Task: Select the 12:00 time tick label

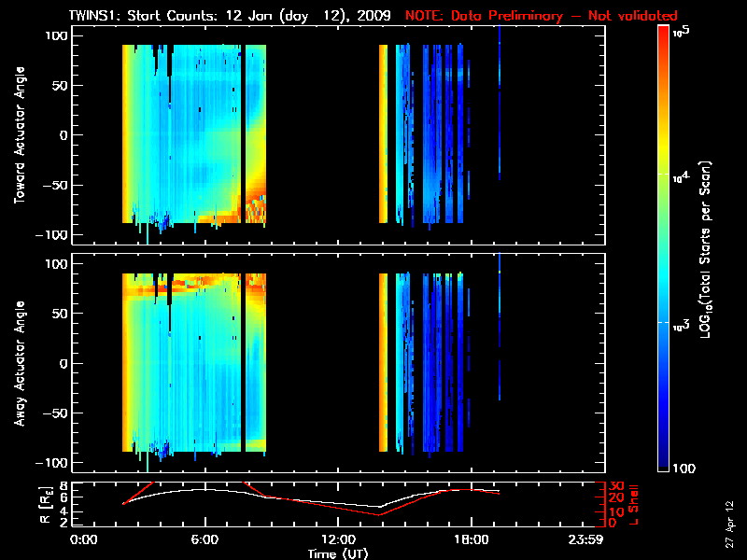Action: point(338,539)
